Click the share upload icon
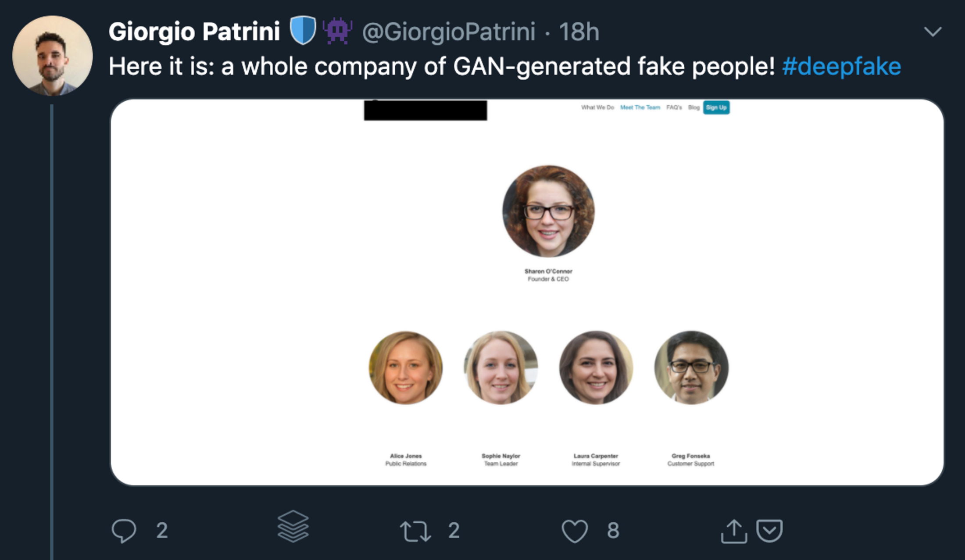 [x=734, y=531]
